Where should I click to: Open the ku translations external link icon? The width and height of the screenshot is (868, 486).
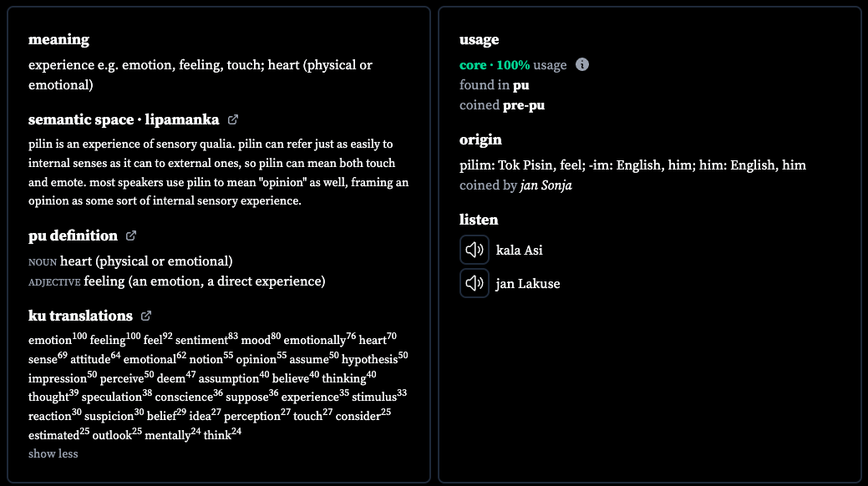click(146, 316)
